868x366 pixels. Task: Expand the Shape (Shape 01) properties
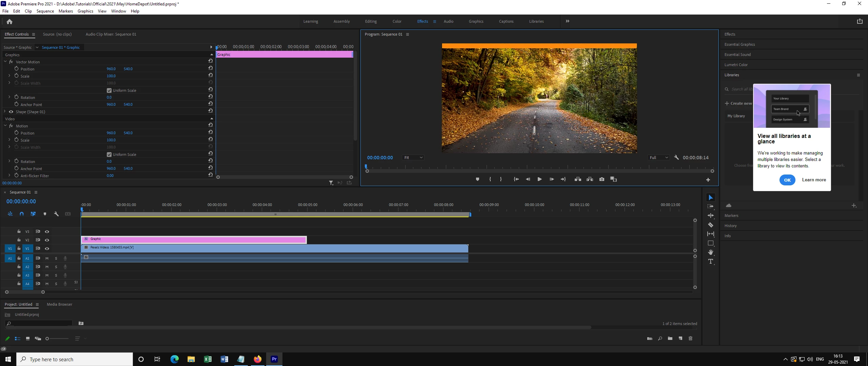5,111
